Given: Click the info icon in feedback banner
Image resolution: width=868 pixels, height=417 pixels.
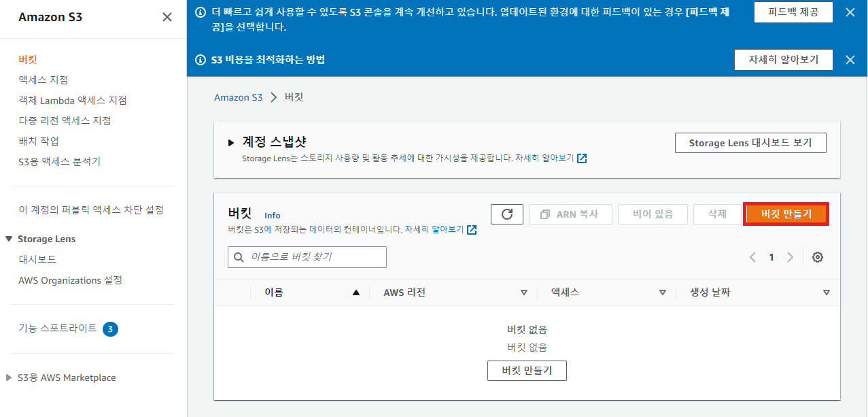Looking at the screenshot, I should coord(201,12).
